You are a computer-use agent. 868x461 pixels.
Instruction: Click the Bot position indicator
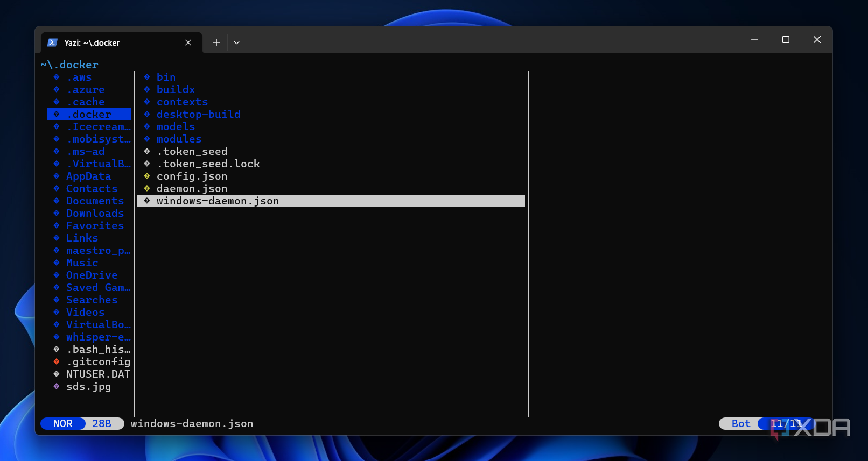[741, 424]
